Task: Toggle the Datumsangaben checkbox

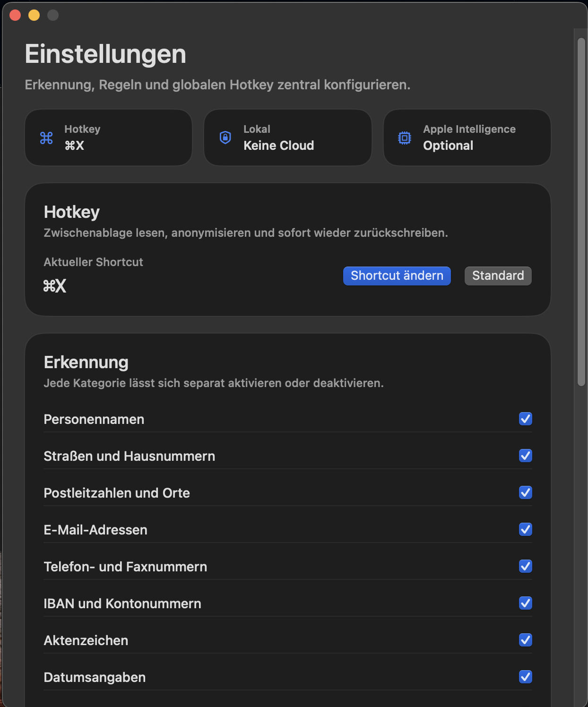Action: (525, 677)
